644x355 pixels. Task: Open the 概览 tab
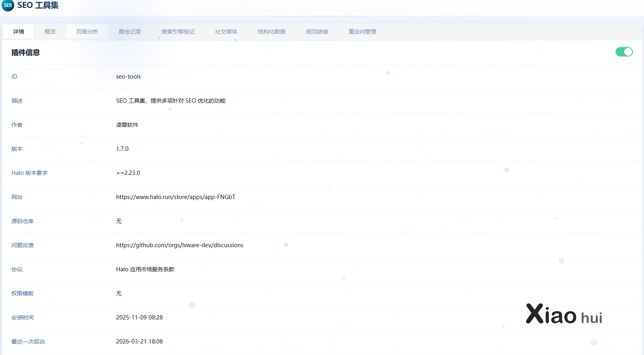[50, 32]
